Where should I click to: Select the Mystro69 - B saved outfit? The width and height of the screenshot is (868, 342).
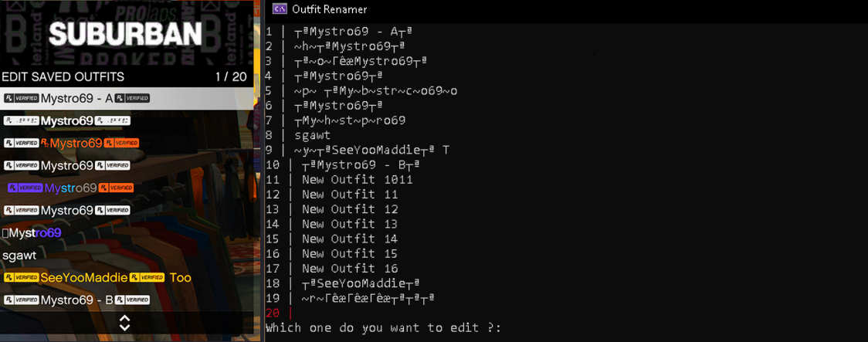coord(76,300)
